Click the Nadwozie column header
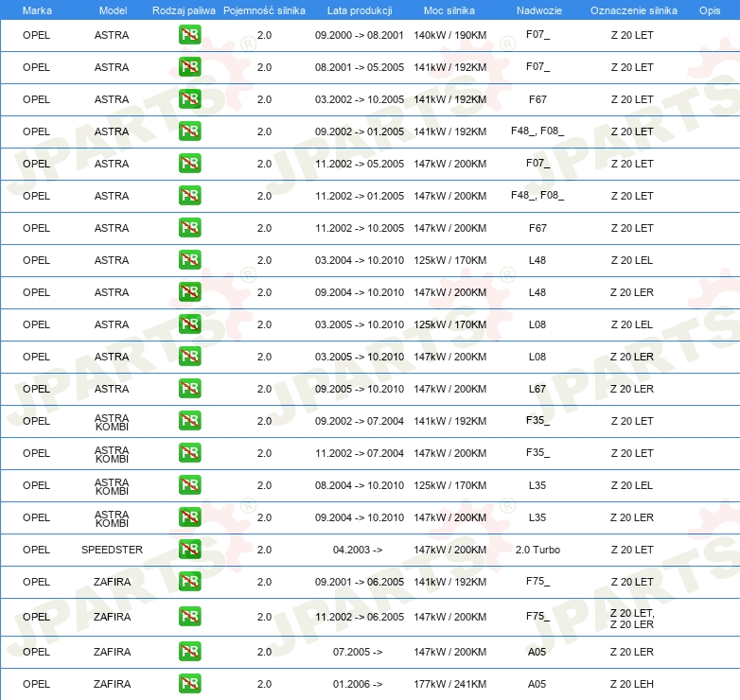Image resolution: width=740 pixels, height=700 pixels. coord(539,10)
